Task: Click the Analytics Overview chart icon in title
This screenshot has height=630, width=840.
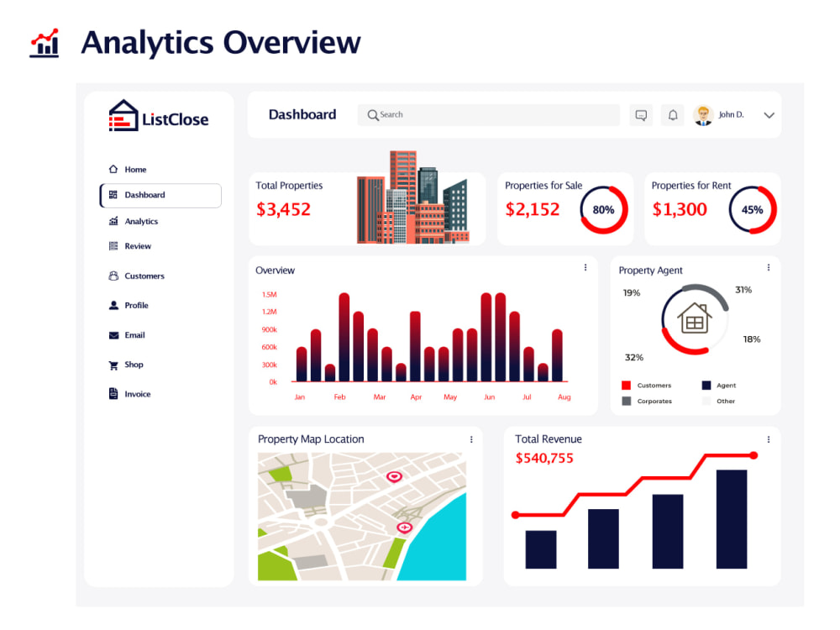Action: pos(45,43)
